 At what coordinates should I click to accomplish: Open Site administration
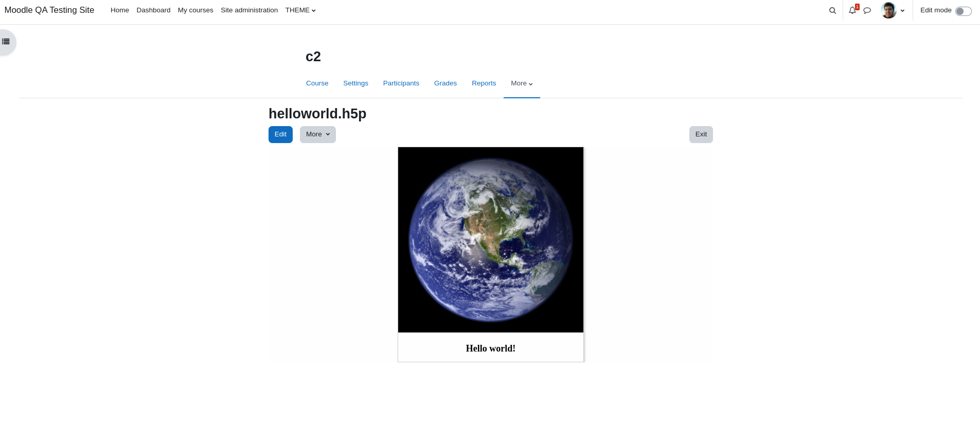pos(249,10)
